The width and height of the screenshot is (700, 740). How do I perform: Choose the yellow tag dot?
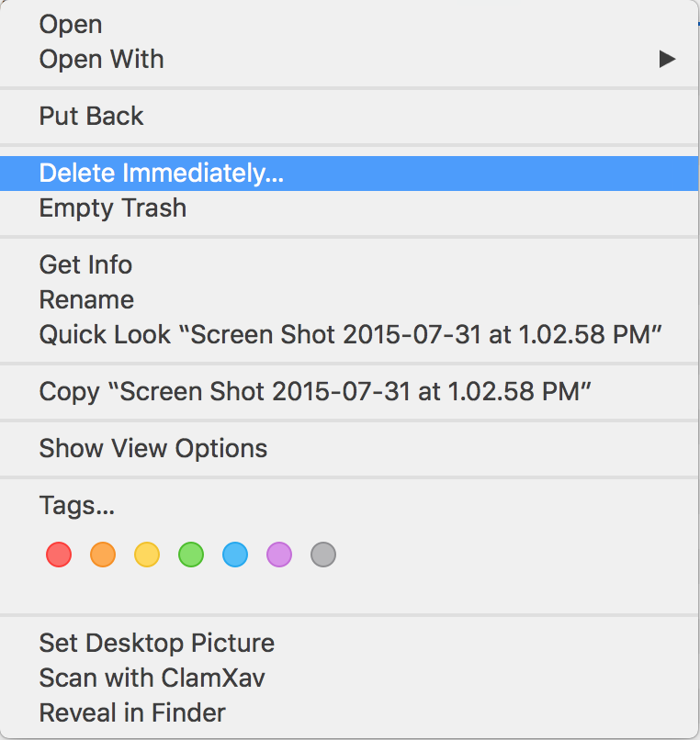pos(147,555)
